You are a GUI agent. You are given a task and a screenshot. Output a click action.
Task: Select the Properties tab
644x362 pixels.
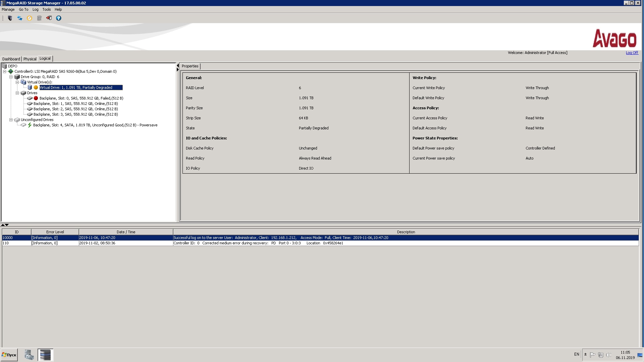pyautogui.click(x=190, y=66)
